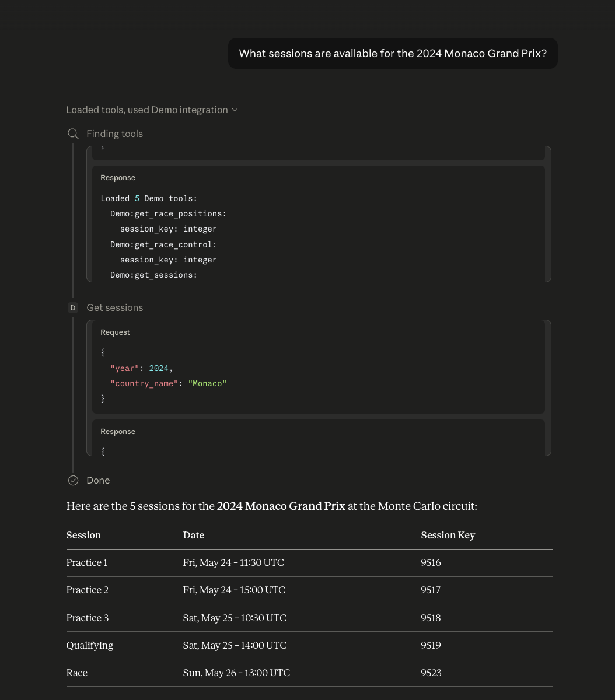This screenshot has height=700, width=615.
Task: Click the Session Key column header
Action: pos(448,535)
